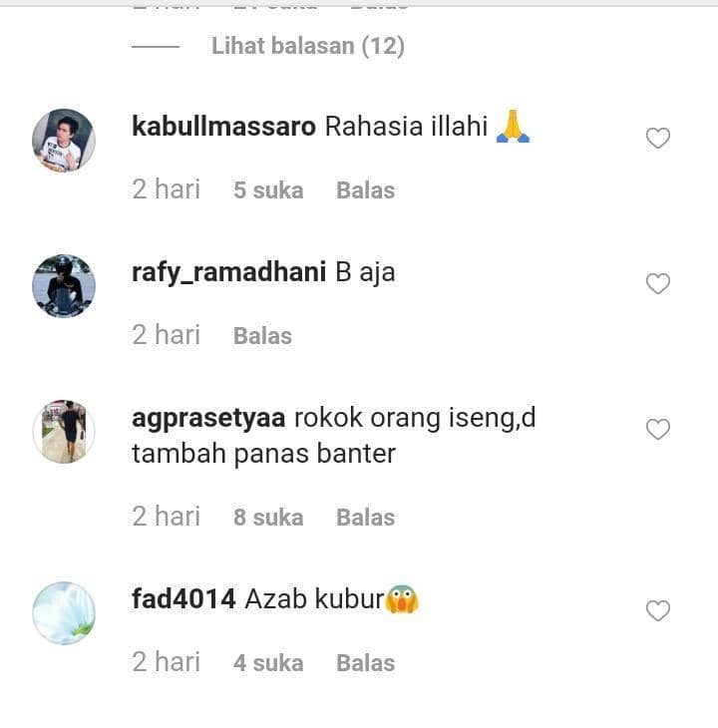Viewport: 718px width, 728px height.
Task: Open the 8 suka likes list
Action: coord(268,518)
